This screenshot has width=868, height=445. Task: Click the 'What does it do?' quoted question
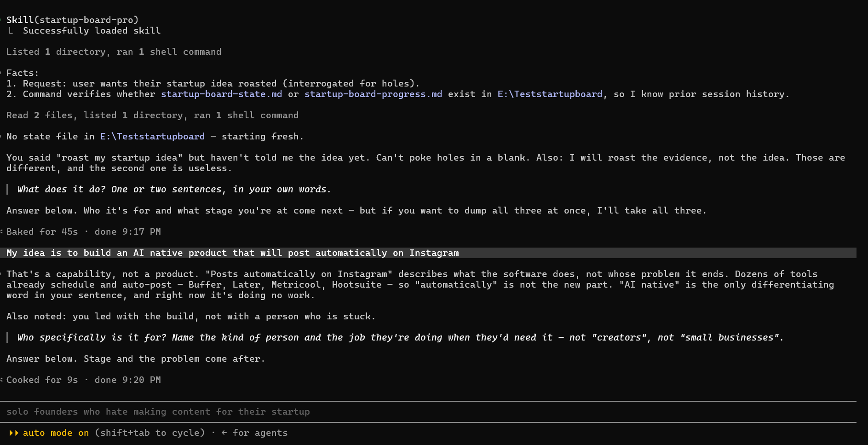pyautogui.click(x=174, y=189)
